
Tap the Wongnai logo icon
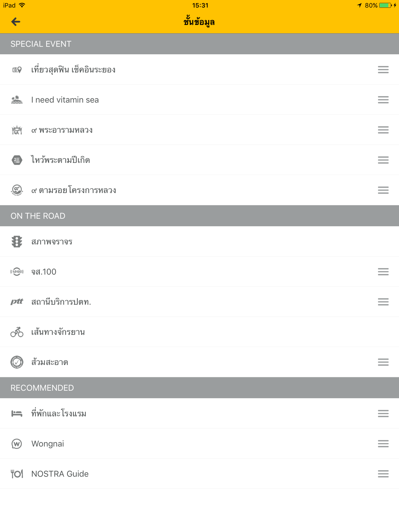click(17, 444)
